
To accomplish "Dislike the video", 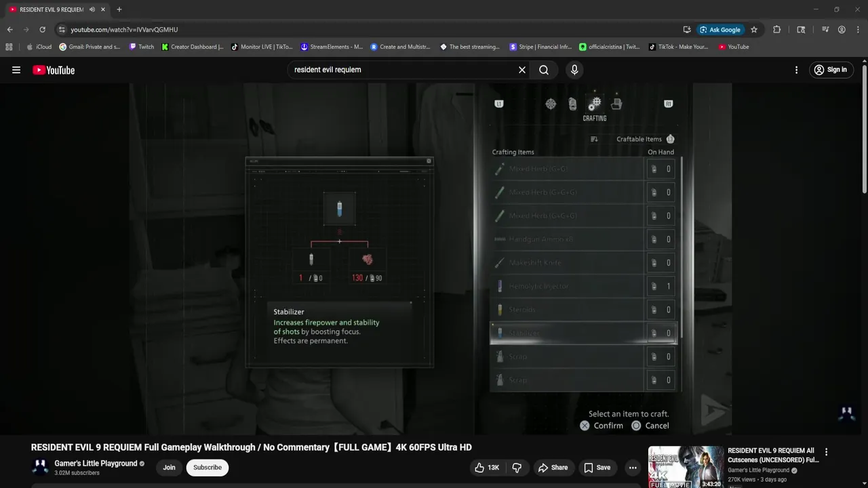I will (517, 467).
